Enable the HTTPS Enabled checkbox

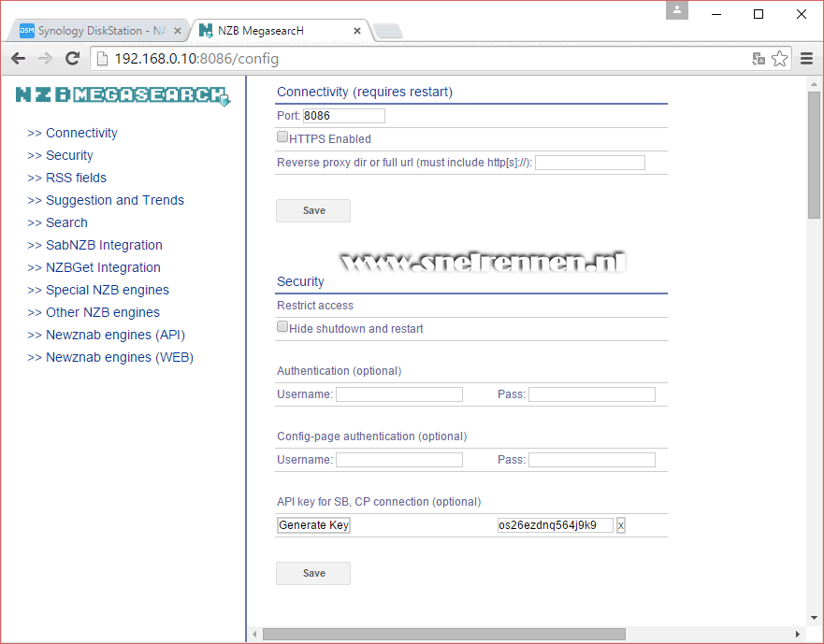282,137
